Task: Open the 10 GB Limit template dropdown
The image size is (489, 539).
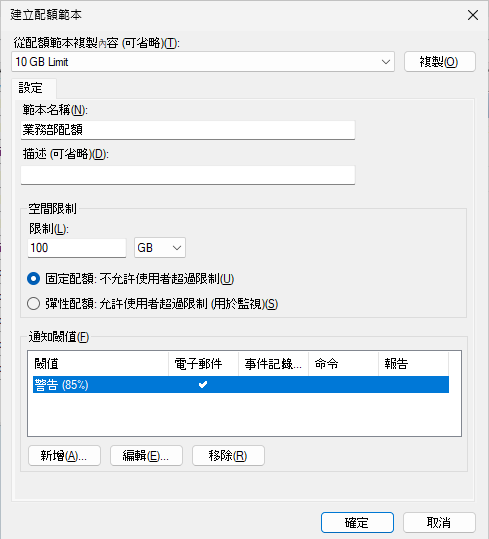Action: pyautogui.click(x=203, y=62)
